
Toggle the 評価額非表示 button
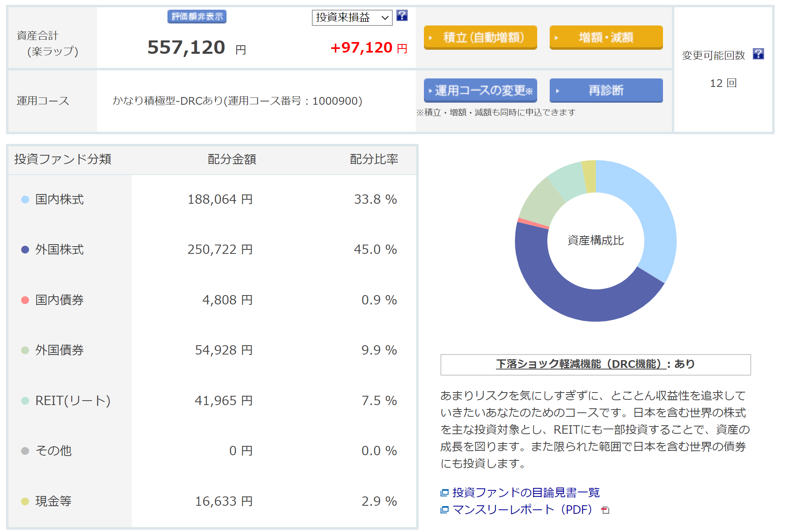coord(197,17)
